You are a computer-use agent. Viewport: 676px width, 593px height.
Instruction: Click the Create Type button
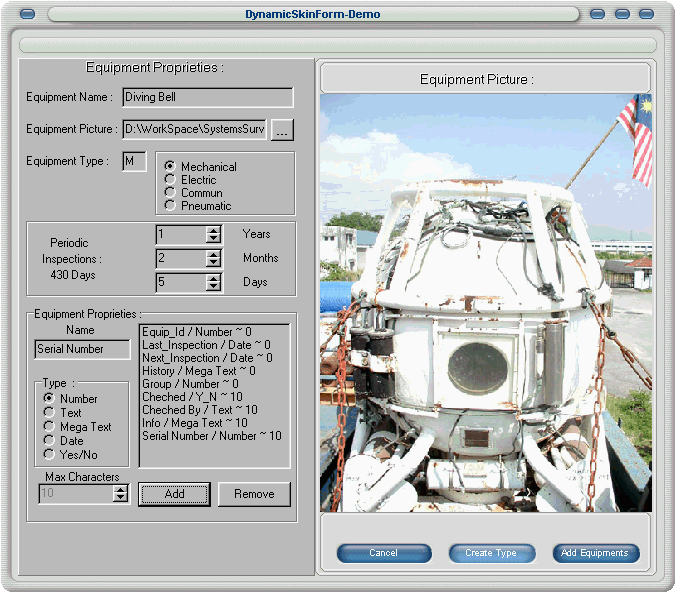(x=492, y=553)
